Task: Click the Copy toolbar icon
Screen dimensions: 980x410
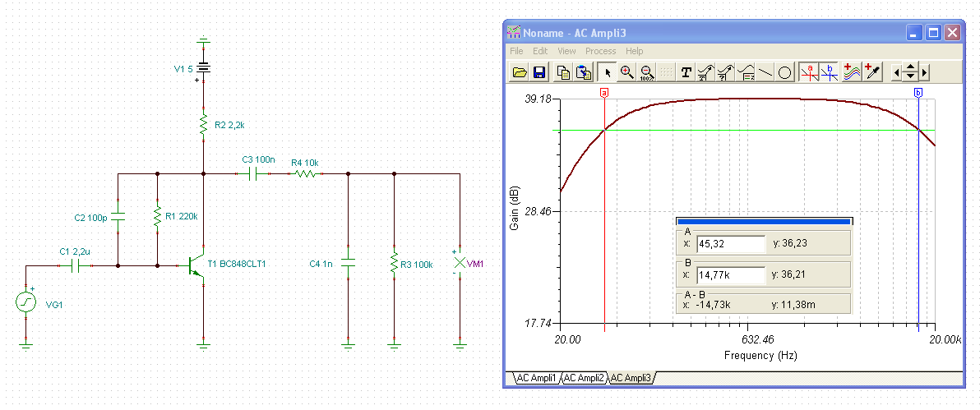Action: coord(564,73)
